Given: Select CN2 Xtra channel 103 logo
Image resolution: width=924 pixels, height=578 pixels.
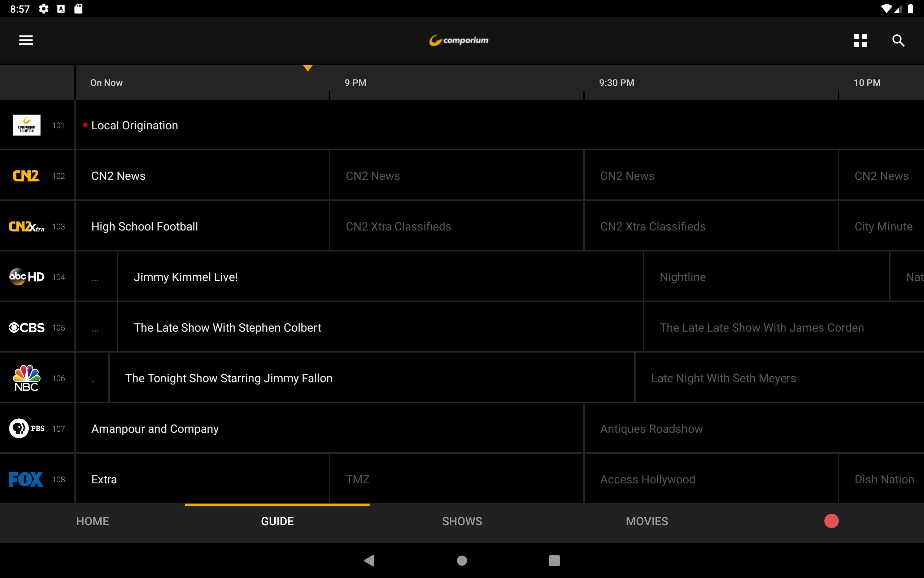Looking at the screenshot, I should click(x=27, y=226).
